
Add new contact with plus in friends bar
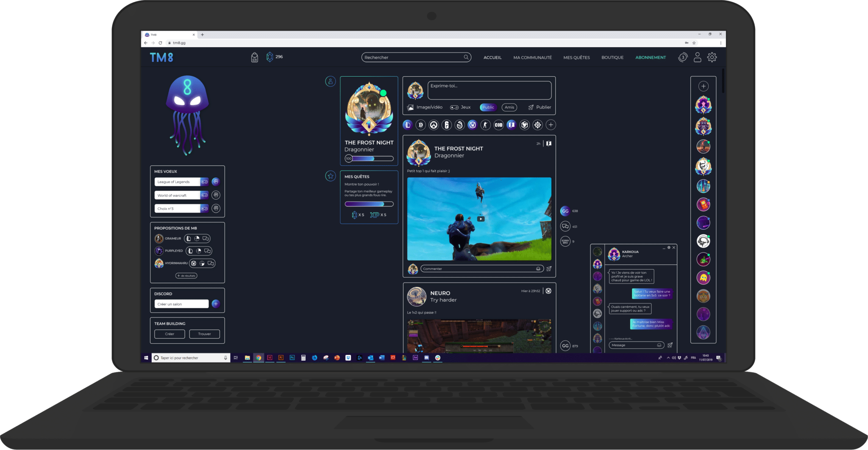(x=704, y=86)
